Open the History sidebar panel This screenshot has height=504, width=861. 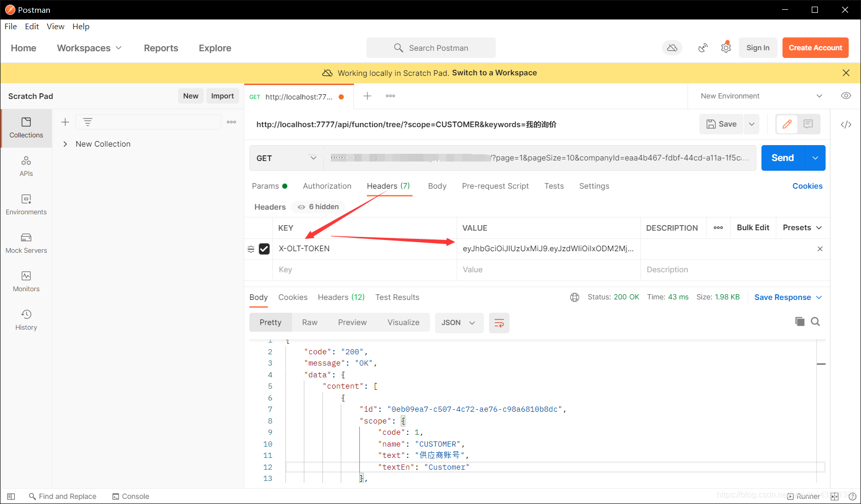pos(26,320)
